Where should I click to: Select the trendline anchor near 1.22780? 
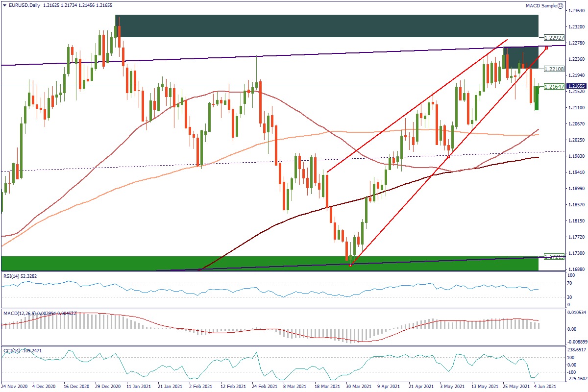(546, 48)
